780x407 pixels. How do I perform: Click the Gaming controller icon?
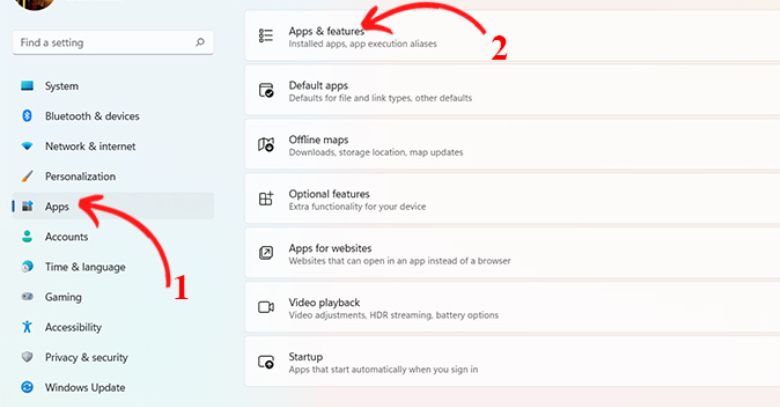point(27,297)
